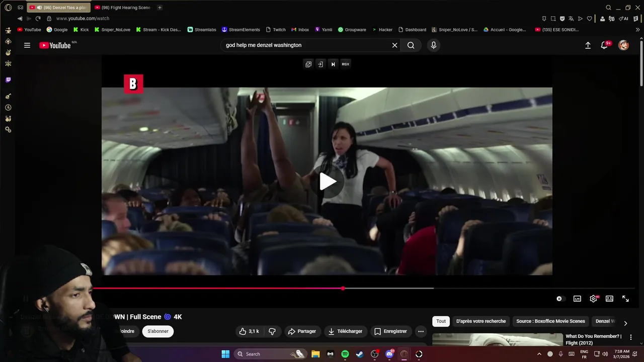Expand the bookmarks overflow chevron

pyautogui.click(x=638, y=30)
